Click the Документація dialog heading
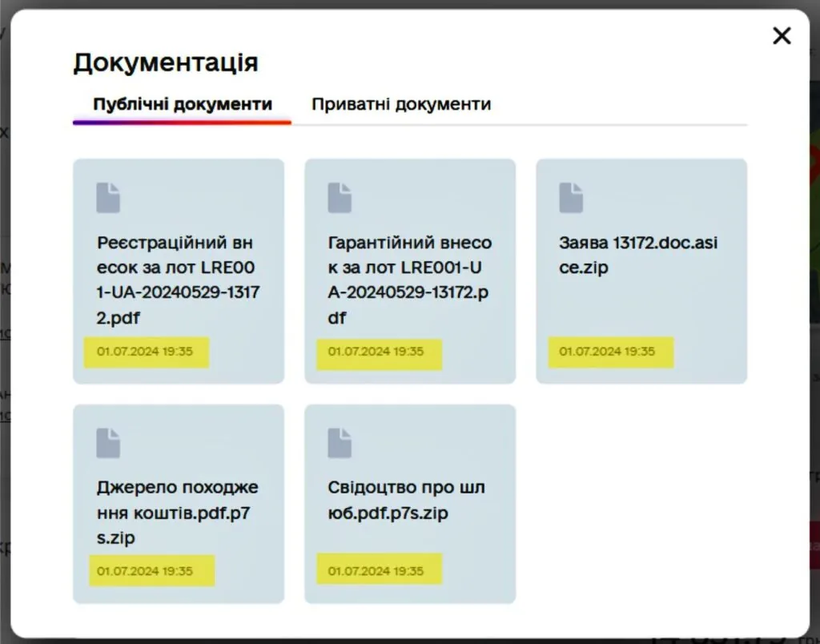This screenshot has width=820, height=644. tap(166, 62)
